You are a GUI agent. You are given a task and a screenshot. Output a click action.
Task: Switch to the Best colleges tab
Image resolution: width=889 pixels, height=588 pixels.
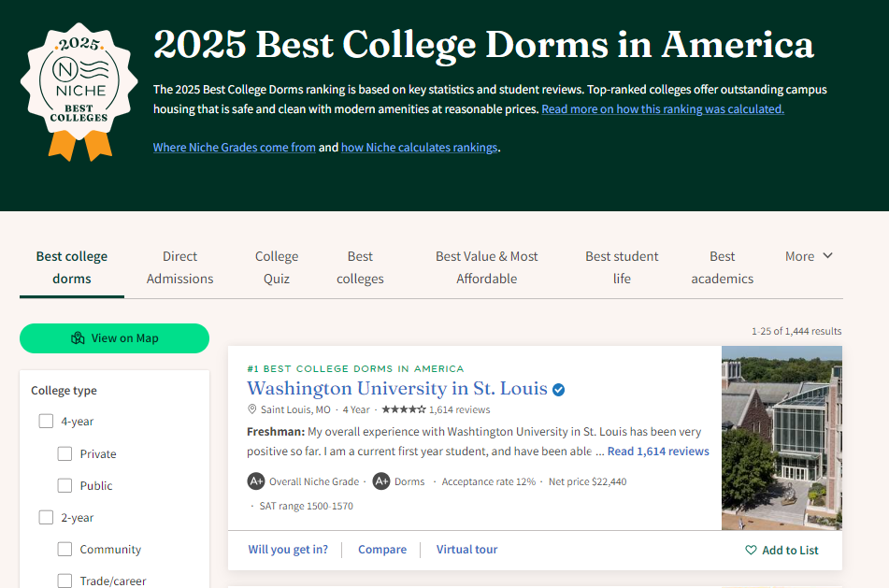tap(360, 267)
